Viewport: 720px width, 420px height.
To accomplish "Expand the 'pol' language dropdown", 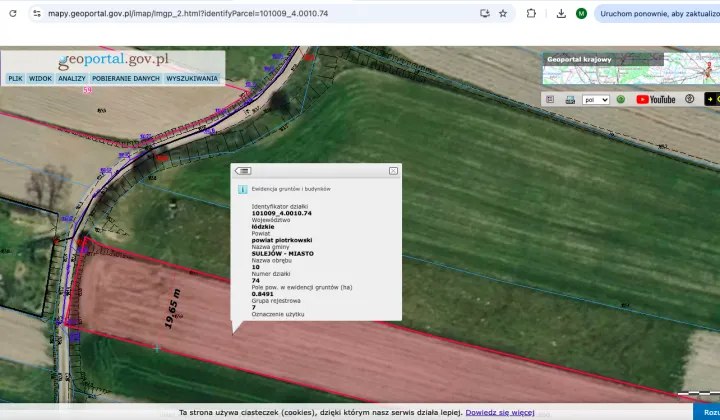I will [x=596, y=100].
